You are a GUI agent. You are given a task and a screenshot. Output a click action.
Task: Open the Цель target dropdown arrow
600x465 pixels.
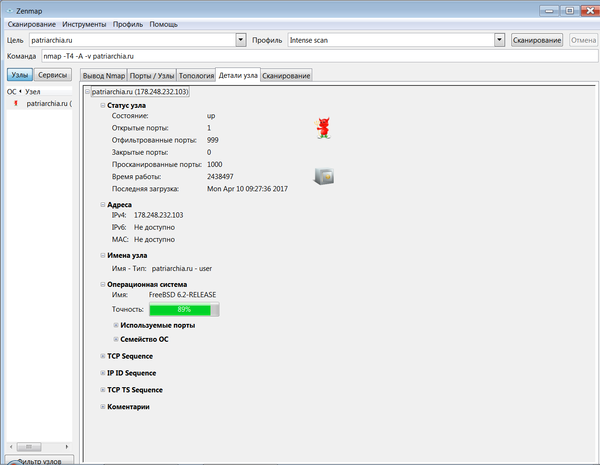click(x=241, y=40)
